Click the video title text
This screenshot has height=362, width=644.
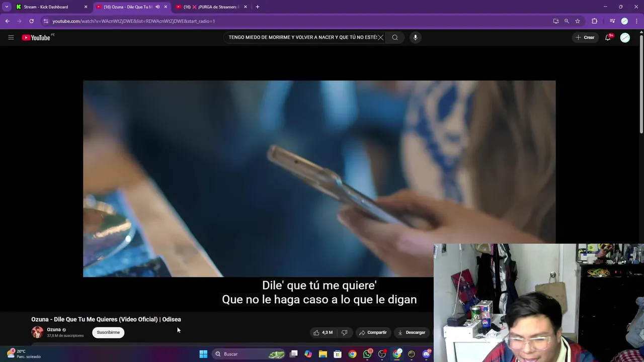tap(106, 319)
